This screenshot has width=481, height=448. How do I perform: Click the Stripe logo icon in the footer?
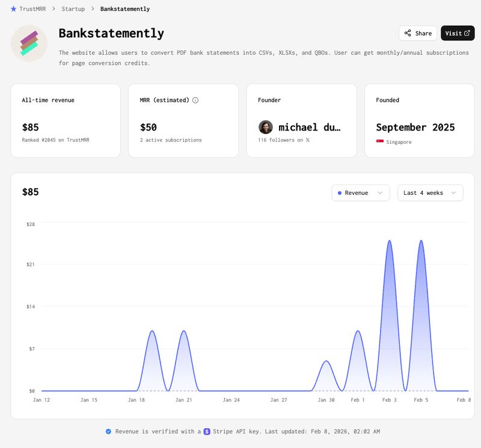click(x=205, y=431)
